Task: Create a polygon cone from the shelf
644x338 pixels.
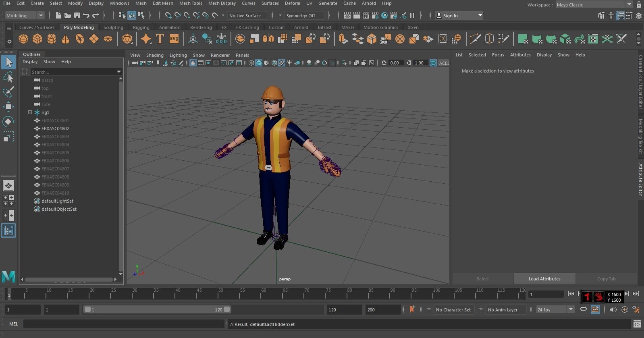Action: (x=65, y=39)
